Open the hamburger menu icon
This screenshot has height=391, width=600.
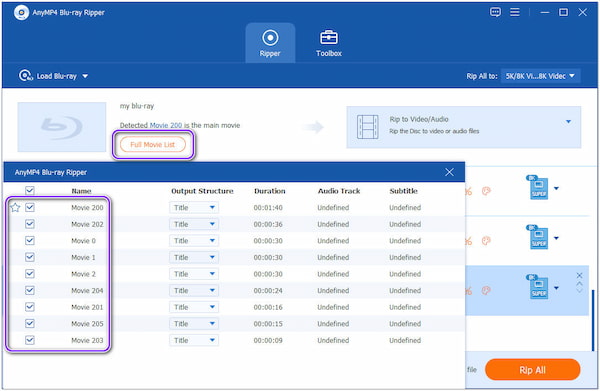pyautogui.click(x=515, y=12)
